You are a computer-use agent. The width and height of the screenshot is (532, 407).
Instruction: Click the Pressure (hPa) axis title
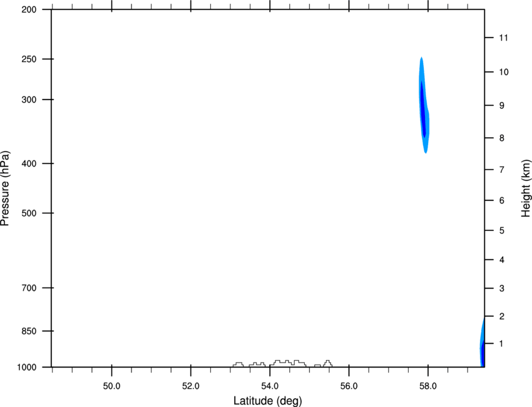click(x=5, y=188)
